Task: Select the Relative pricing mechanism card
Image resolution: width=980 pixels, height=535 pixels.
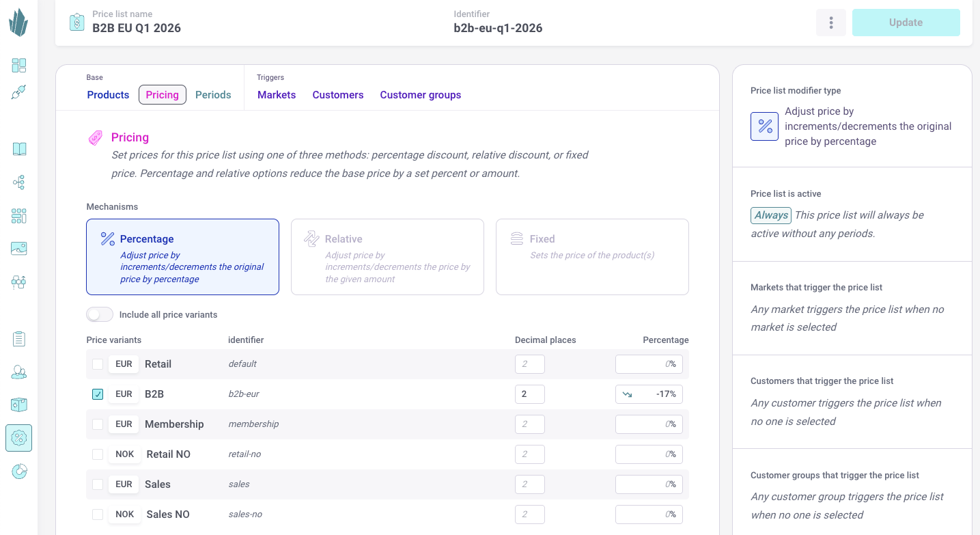Action: pos(387,257)
